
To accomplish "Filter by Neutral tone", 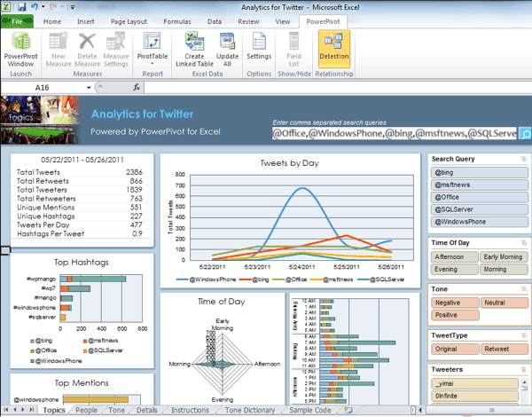I will pos(504,303).
